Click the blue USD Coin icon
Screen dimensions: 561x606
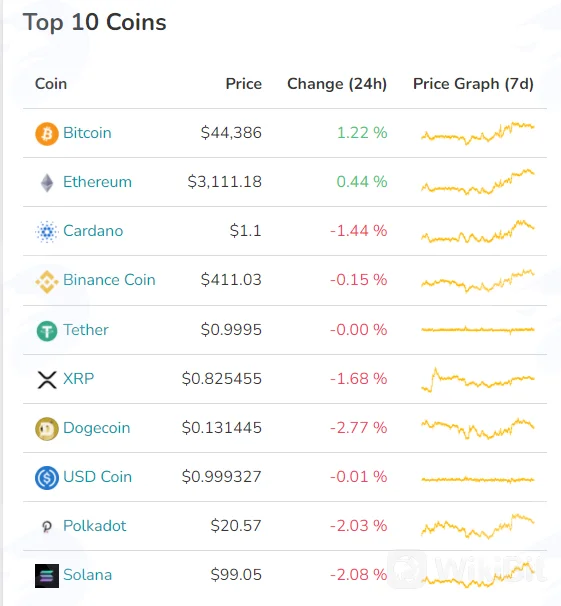coord(47,478)
